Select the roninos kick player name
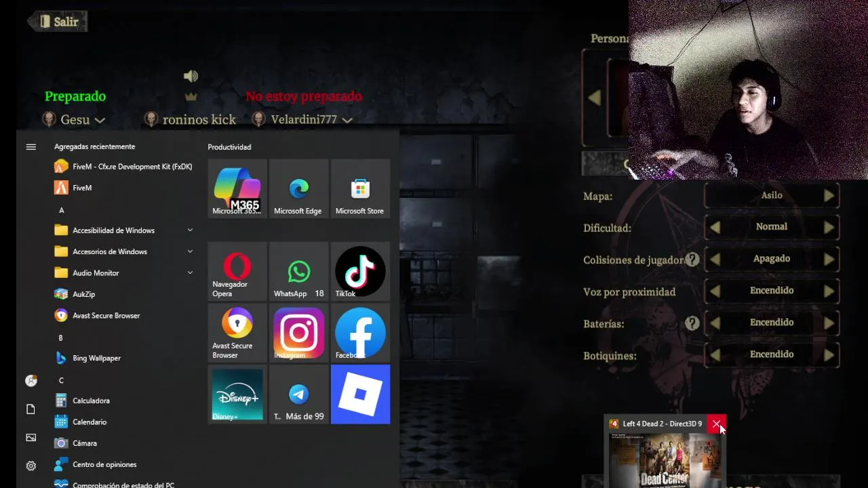 point(199,120)
